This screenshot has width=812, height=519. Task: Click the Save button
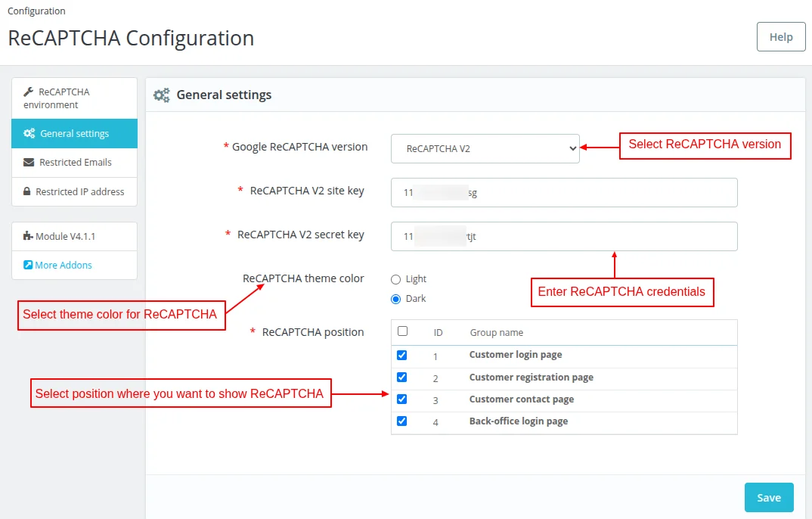[769, 498]
